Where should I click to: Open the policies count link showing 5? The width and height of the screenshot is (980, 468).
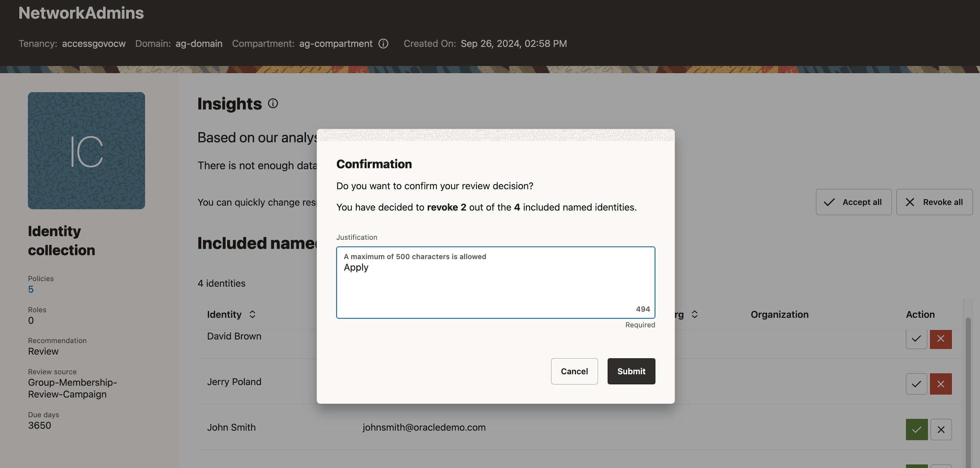coord(30,289)
